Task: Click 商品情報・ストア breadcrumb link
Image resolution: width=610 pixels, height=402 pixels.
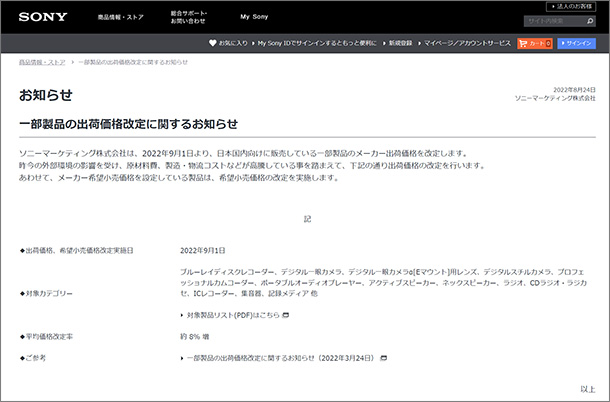Action: (x=42, y=62)
